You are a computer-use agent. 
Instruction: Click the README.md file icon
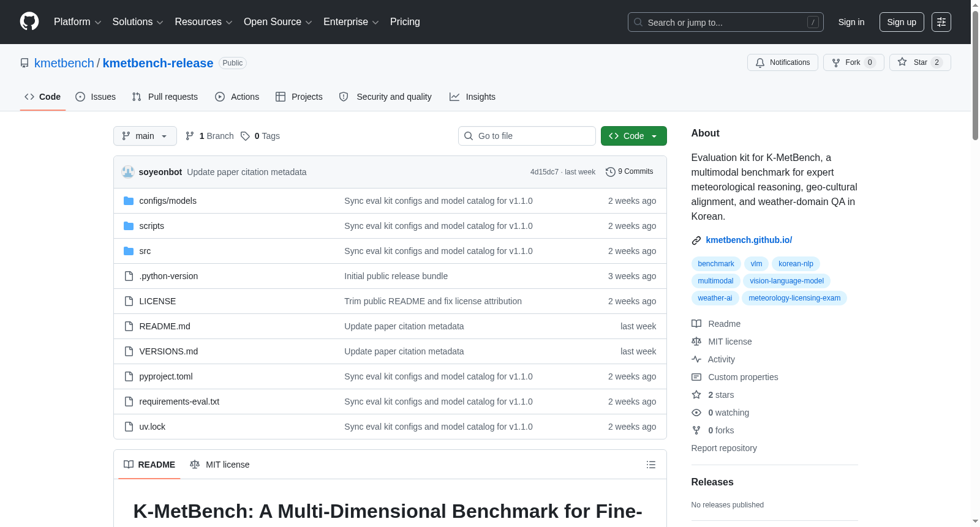(x=129, y=326)
